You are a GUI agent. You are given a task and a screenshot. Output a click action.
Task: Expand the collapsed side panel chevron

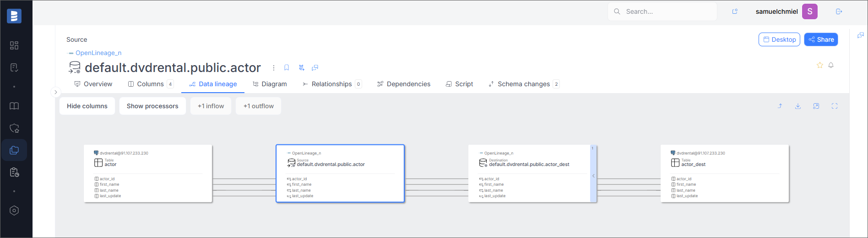tap(56, 92)
